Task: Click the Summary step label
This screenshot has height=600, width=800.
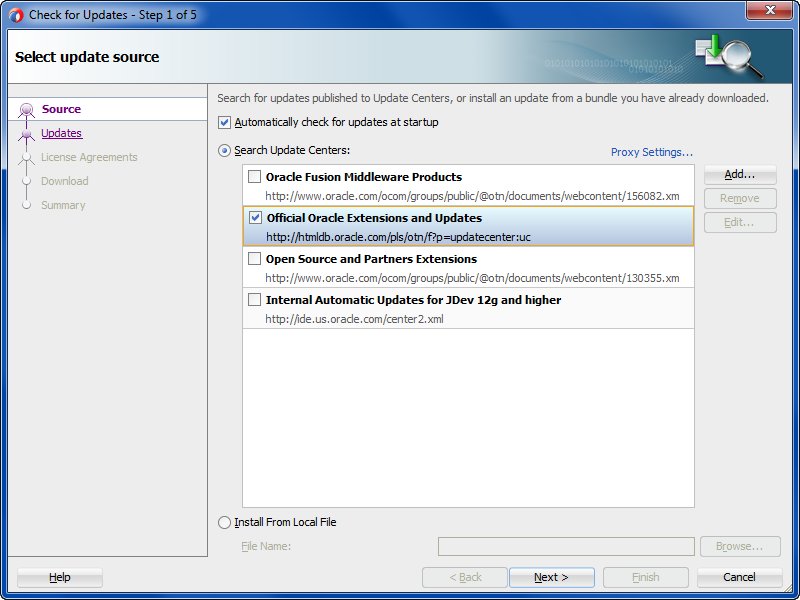Action: (x=63, y=205)
